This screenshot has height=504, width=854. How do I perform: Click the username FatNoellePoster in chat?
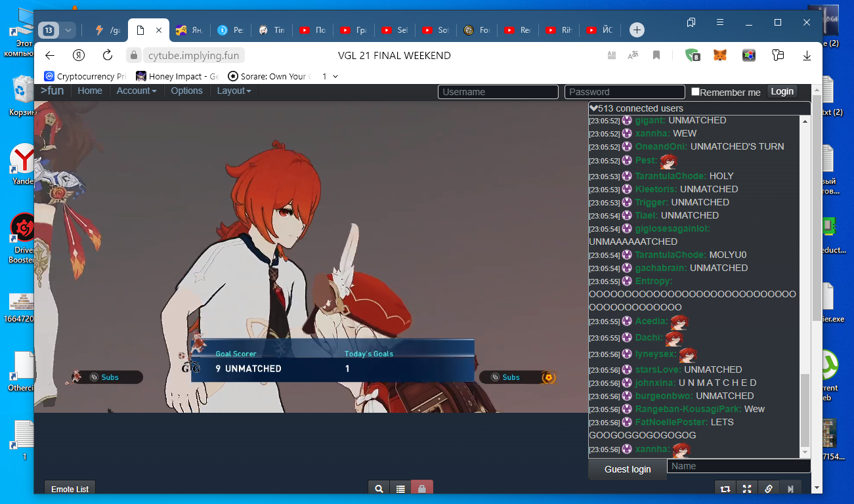coord(672,422)
